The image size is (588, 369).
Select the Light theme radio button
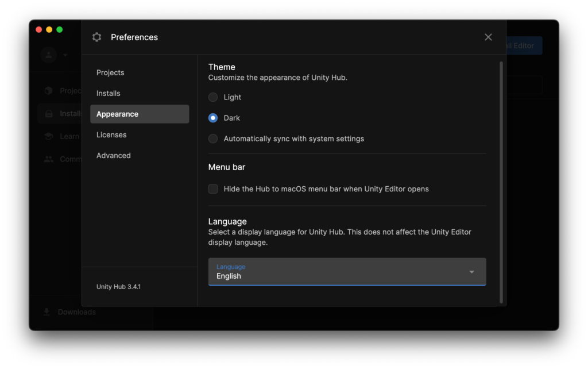[x=213, y=97]
